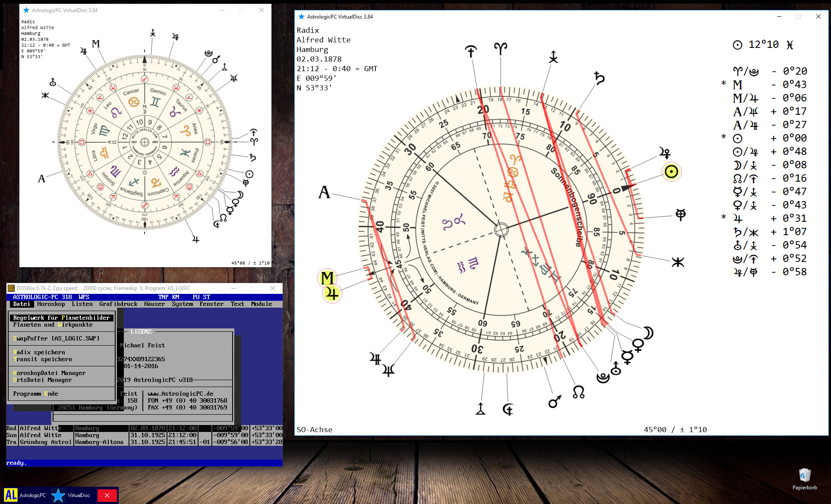The image size is (831, 504).
Task: Select the Rad row for Alfred Witte
Action: (x=145, y=428)
